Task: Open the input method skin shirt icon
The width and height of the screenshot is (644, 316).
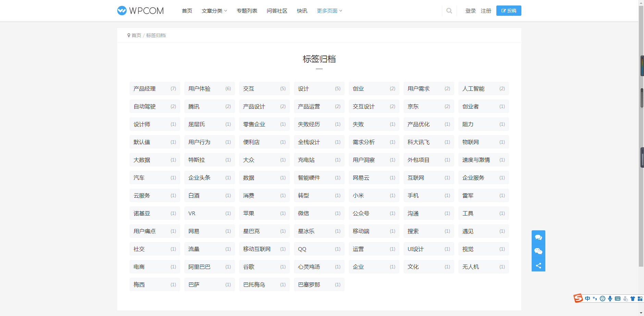Action: [x=633, y=299]
